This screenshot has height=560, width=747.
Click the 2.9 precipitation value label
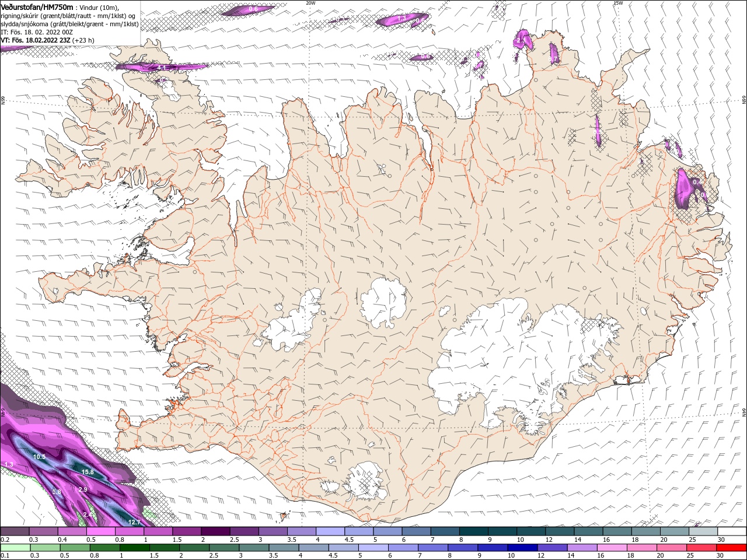coord(82,489)
